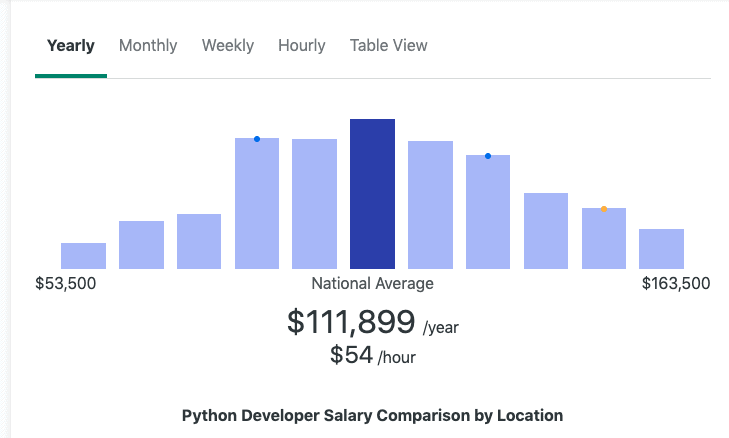Select the third bar from the right
Viewport: 729px width, 438px height.
coord(546,231)
